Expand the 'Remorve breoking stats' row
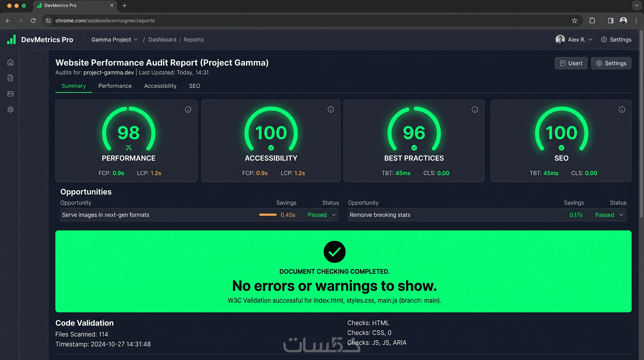This screenshot has height=360, width=644. tap(621, 215)
